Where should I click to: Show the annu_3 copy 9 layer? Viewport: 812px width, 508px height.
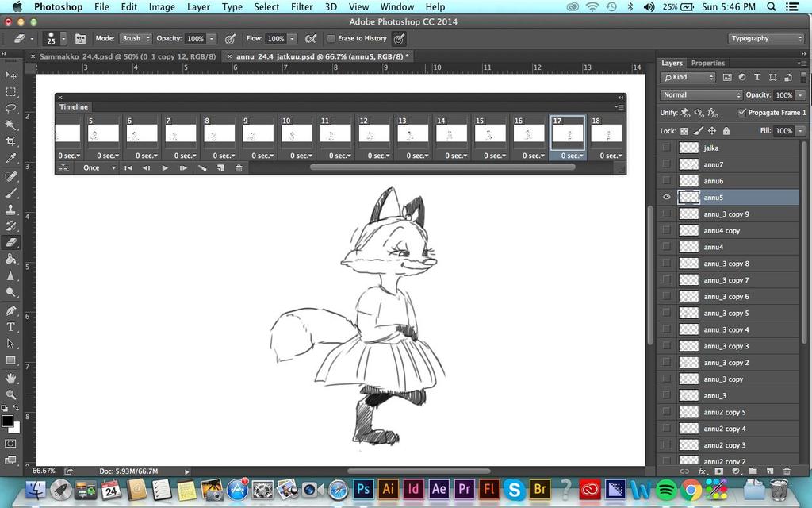666,214
